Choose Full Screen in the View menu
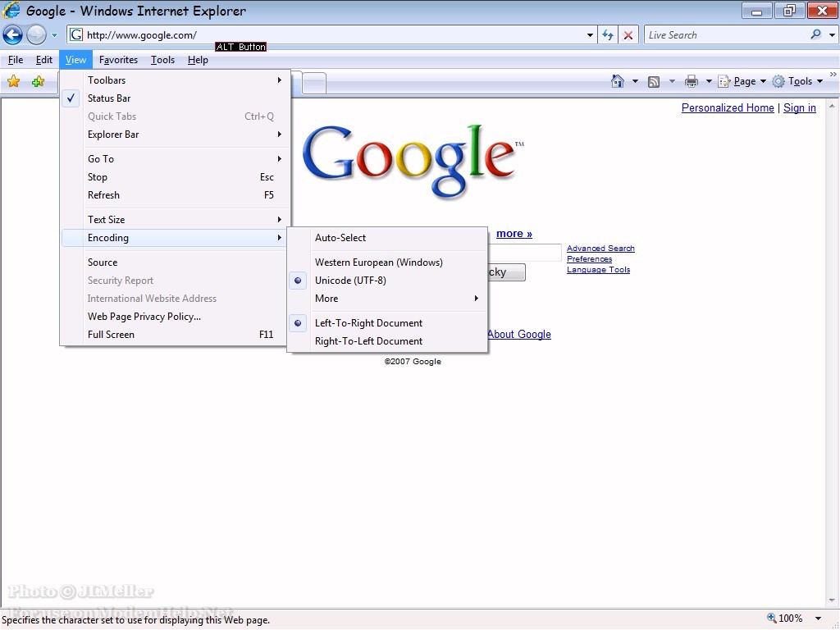The image size is (840, 630). click(175, 335)
